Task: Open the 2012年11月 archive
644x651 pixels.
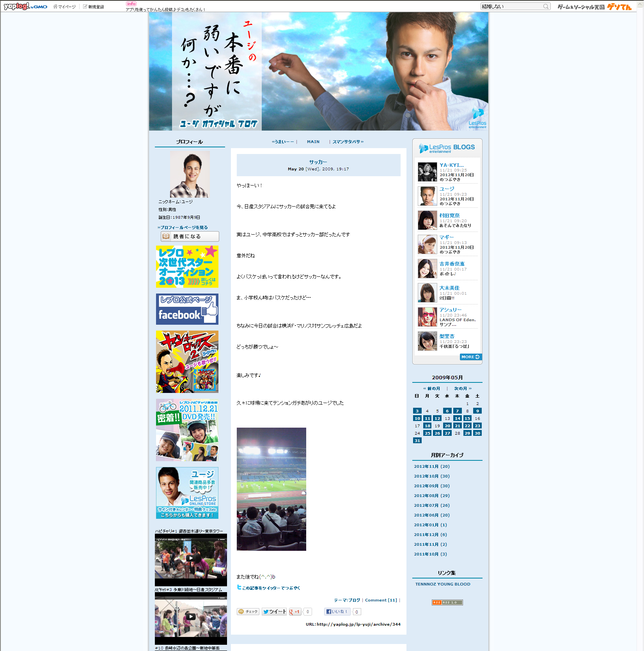Action: click(x=431, y=466)
